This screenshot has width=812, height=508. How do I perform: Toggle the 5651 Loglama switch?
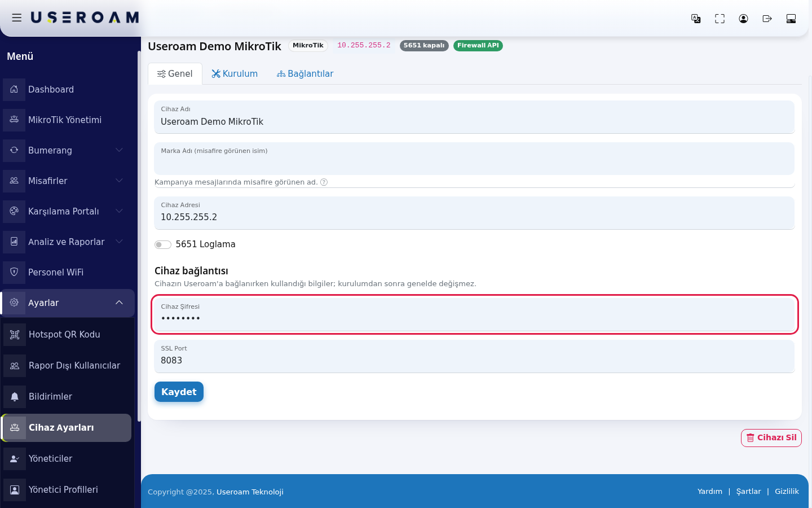[163, 244]
